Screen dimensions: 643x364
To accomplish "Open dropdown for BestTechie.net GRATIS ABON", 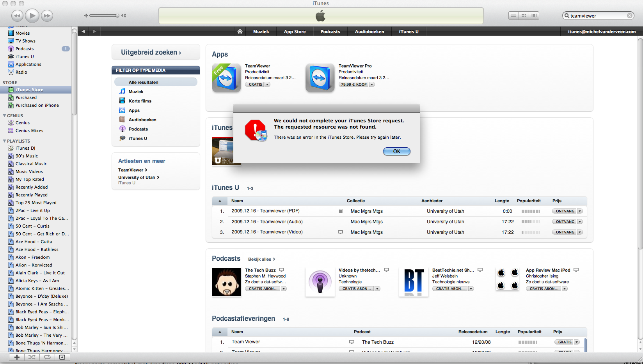I will coord(471,289).
